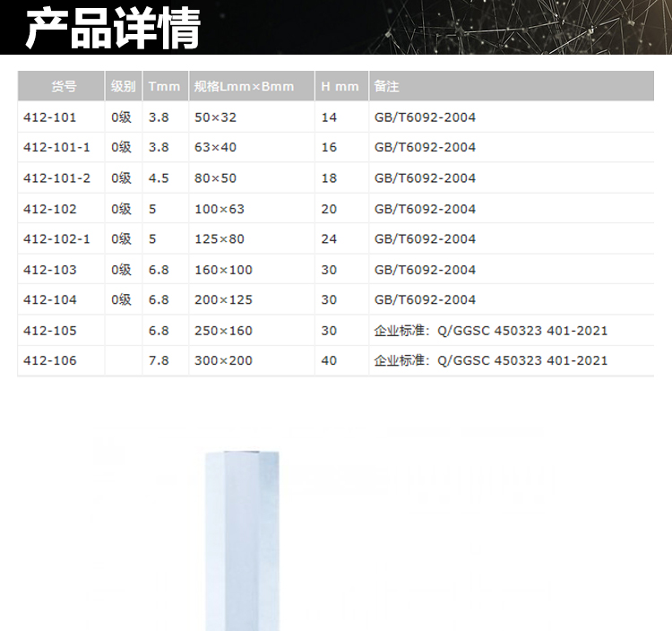The height and width of the screenshot is (631, 672).
Task: Click the 规格Lmm×Bmm column header
Action: pyautogui.click(x=244, y=87)
